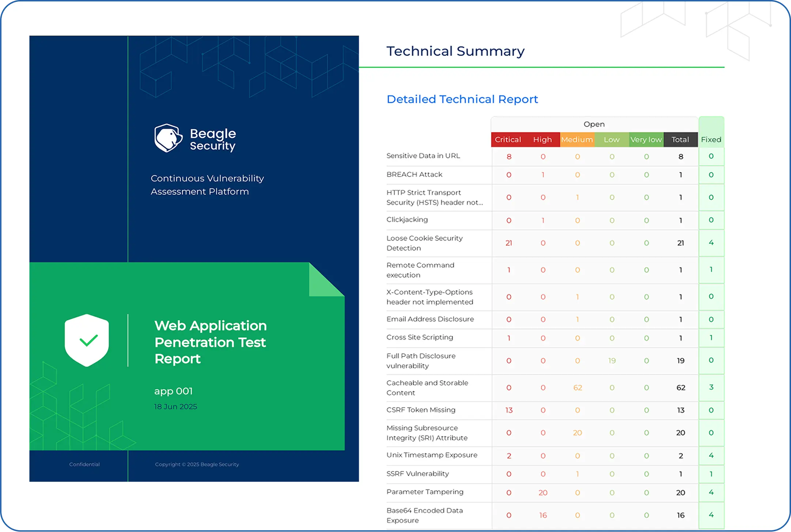791x532 pixels.
Task: Click low count 19 for Full Path Disclosure
Action: coord(612,361)
